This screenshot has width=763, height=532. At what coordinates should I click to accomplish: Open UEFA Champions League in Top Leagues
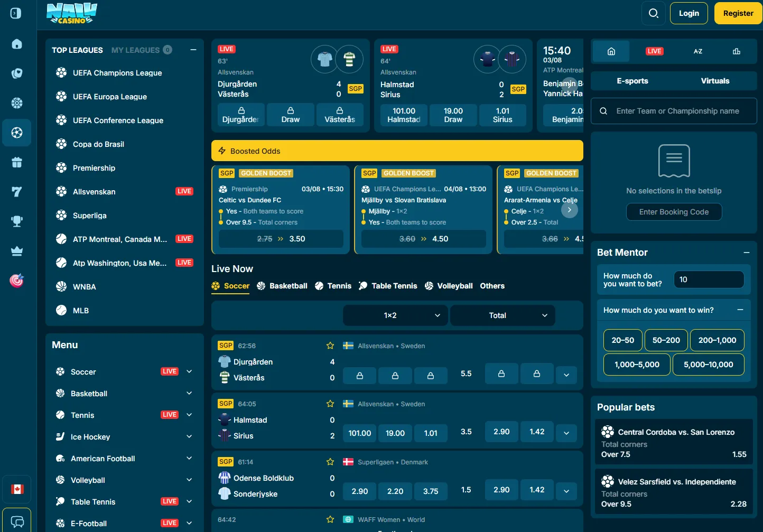[x=117, y=73]
